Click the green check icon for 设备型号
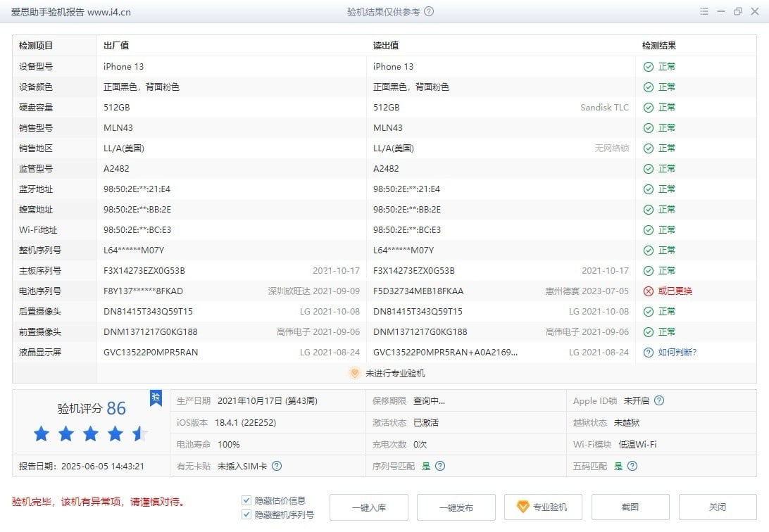This screenshot has width=769, height=532. 649,67
